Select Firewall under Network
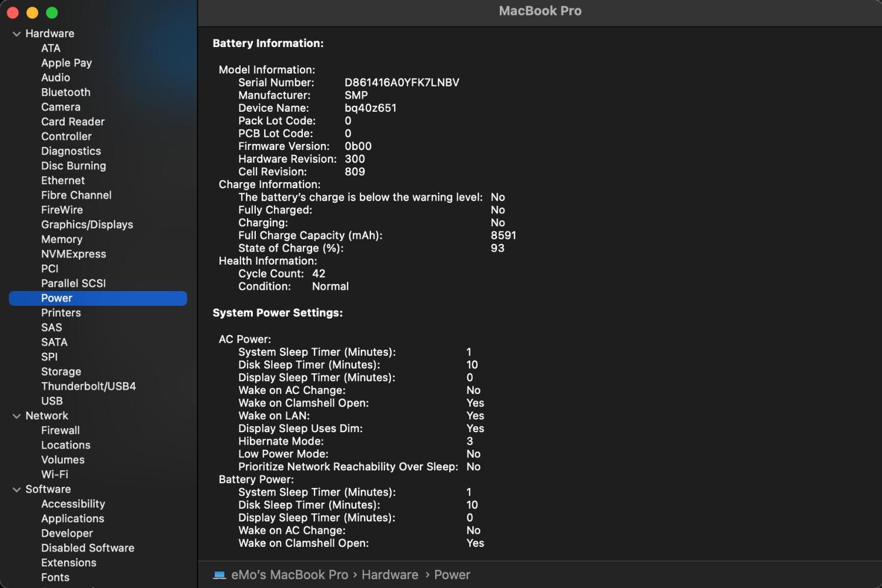 (x=61, y=430)
